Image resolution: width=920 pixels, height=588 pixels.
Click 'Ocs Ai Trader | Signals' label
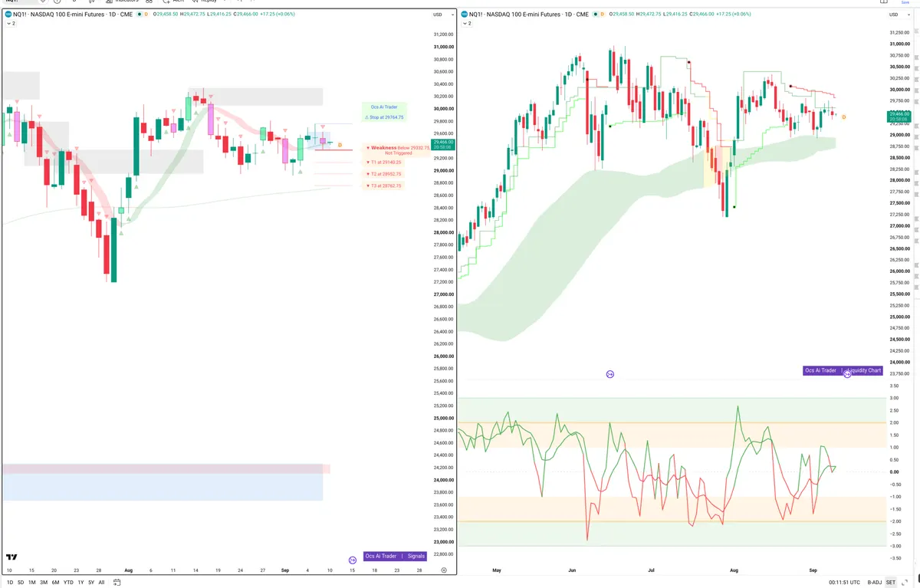pos(395,557)
